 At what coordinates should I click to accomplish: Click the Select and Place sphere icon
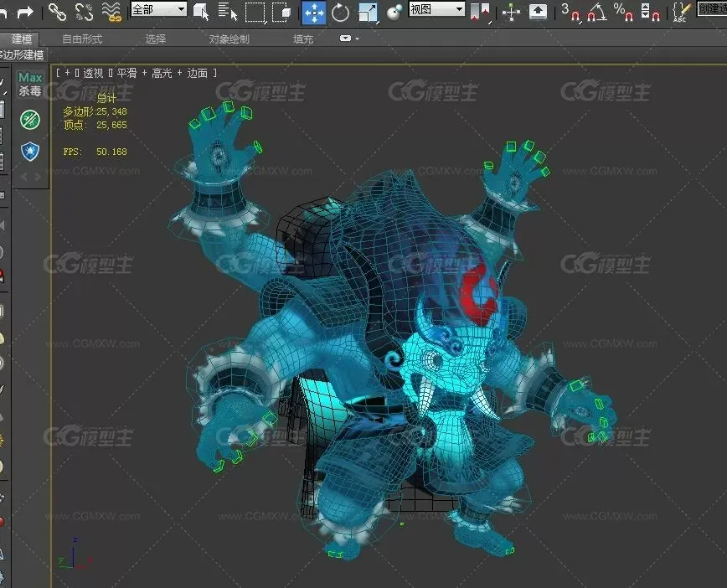pyautogui.click(x=394, y=13)
